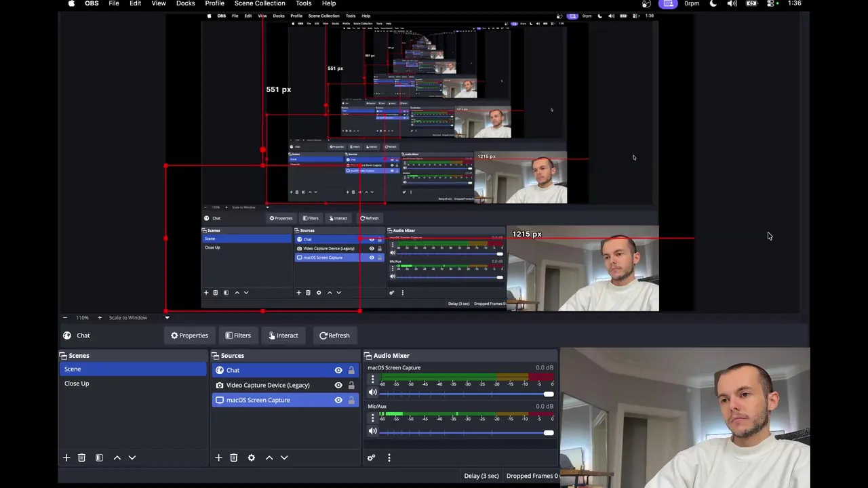Image resolution: width=868 pixels, height=488 pixels.
Task: Click the 1:36 clock in the menu bar
Action: coord(795,3)
